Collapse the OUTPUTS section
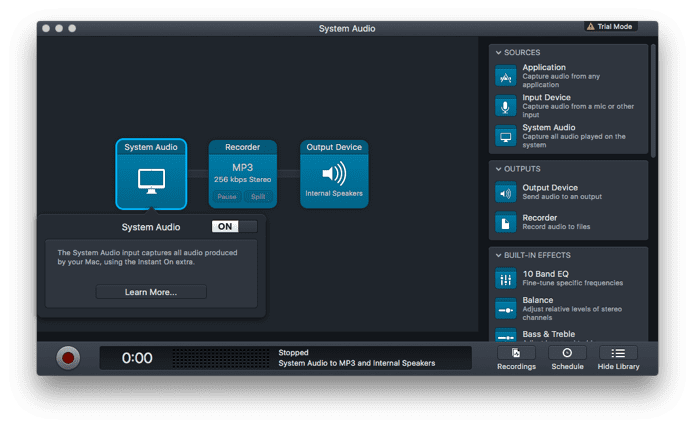This screenshot has height=428, width=695. point(499,169)
